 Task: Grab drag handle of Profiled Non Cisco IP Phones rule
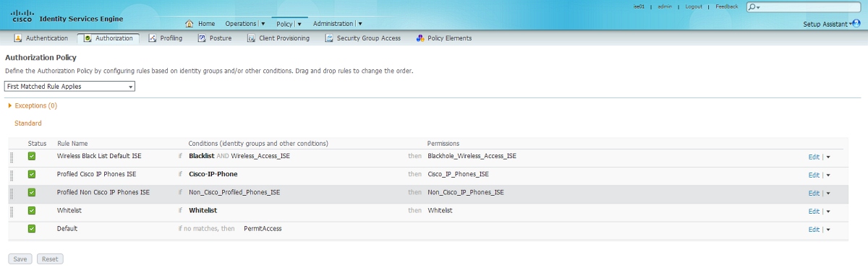12,193
